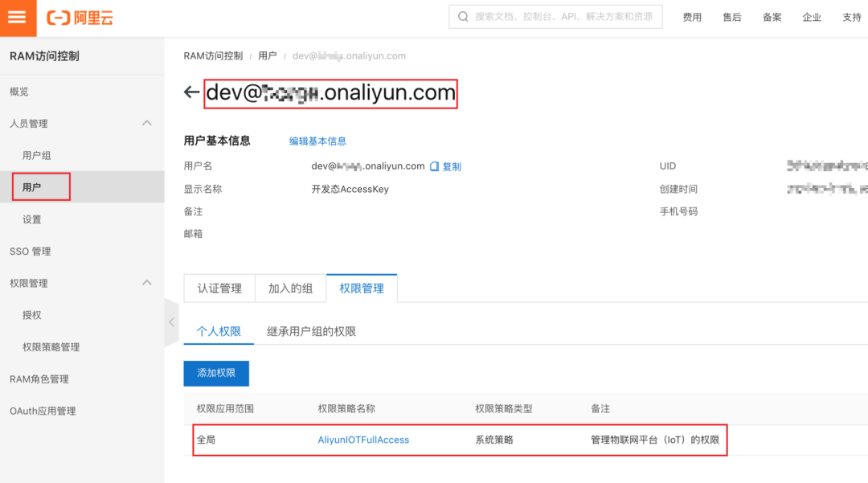Click the 添加权限 button

(x=216, y=374)
